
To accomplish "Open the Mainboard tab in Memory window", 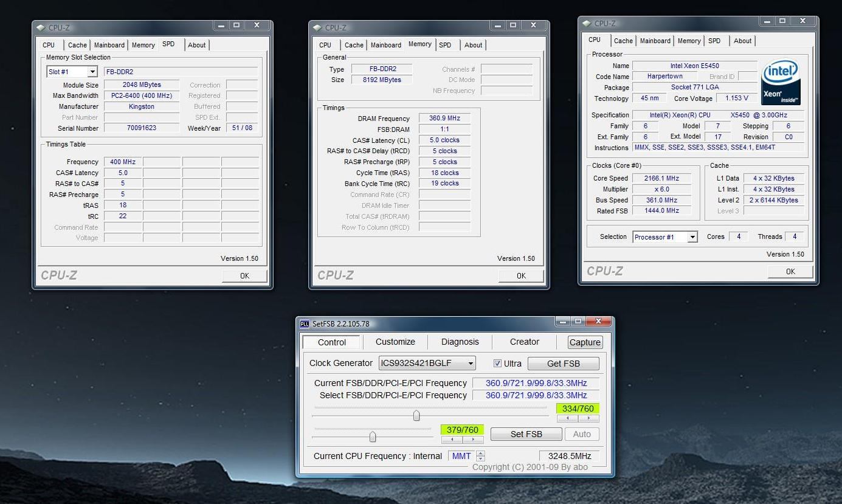I will tap(386, 45).
